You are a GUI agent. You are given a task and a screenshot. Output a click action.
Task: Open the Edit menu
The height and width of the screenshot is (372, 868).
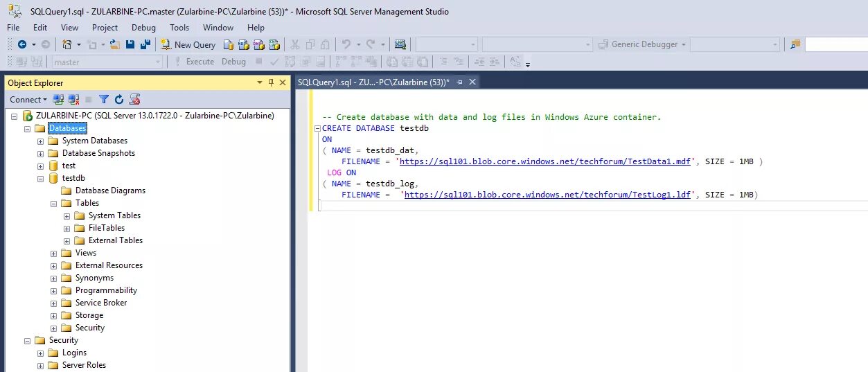tap(40, 28)
